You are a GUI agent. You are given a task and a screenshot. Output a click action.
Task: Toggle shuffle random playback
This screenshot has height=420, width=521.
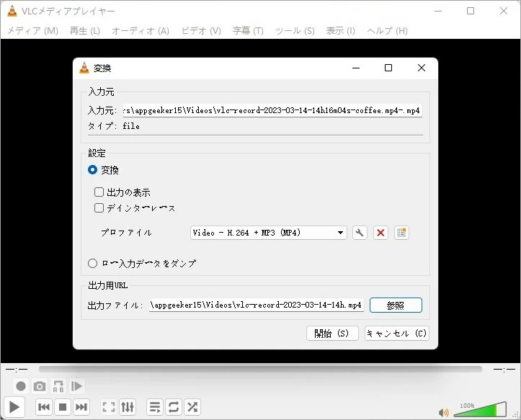click(192, 407)
